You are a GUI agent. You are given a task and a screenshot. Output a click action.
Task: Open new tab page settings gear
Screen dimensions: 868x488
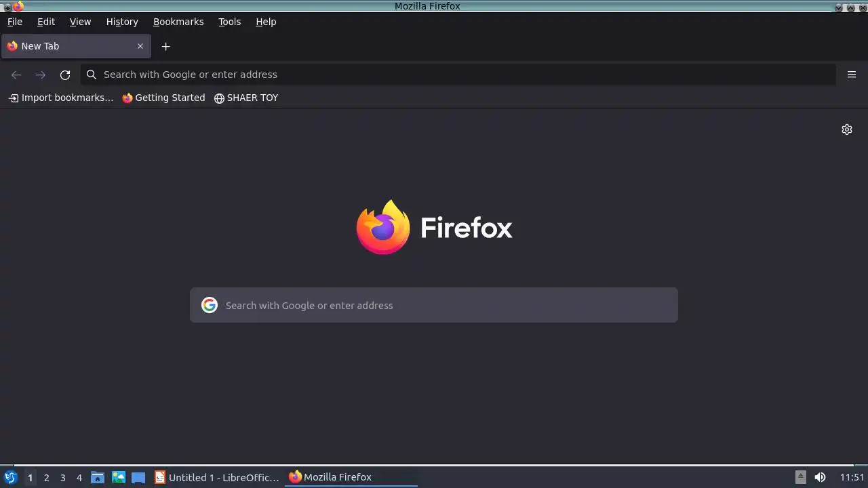tap(847, 129)
